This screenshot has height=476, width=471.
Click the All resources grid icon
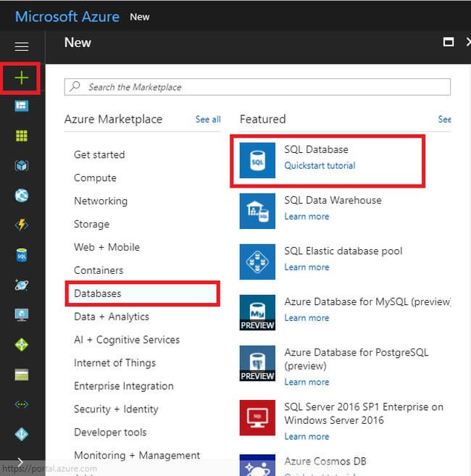[22, 136]
